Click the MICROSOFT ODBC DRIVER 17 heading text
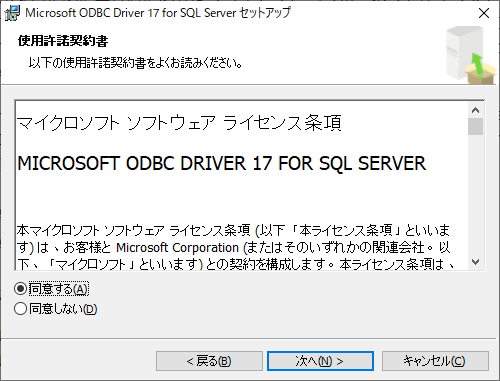Screen dimensions: 500x381 click(x=221, y=164)
